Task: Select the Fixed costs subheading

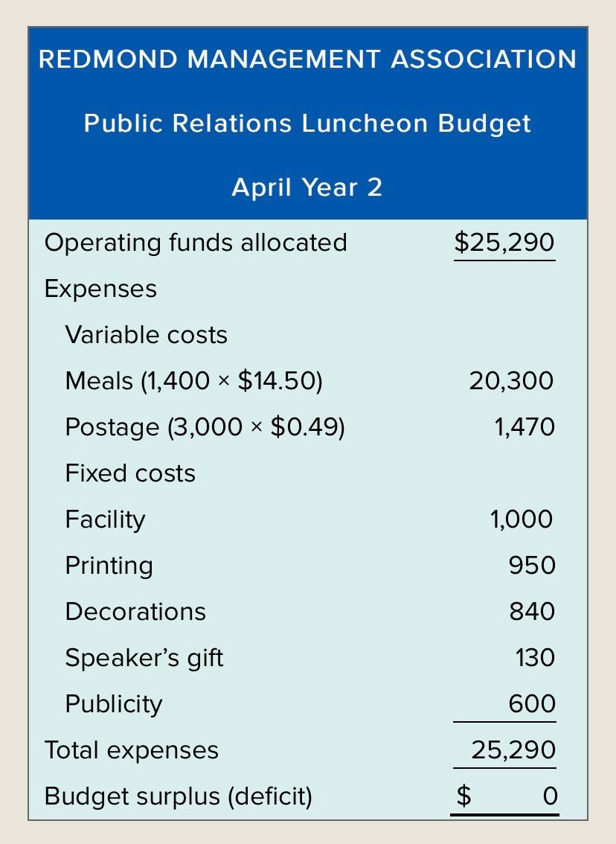Action: point(130,473)
